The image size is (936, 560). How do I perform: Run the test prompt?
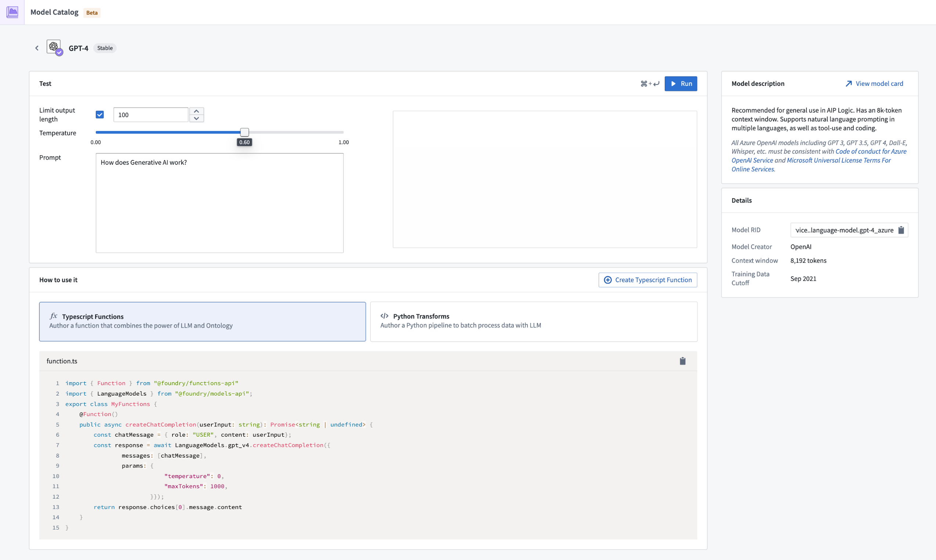[681, 83]
